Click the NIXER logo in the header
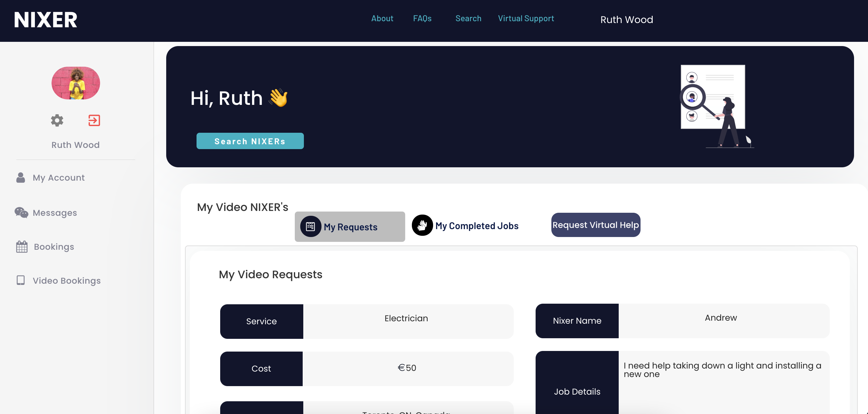 [x=46, y=19]
